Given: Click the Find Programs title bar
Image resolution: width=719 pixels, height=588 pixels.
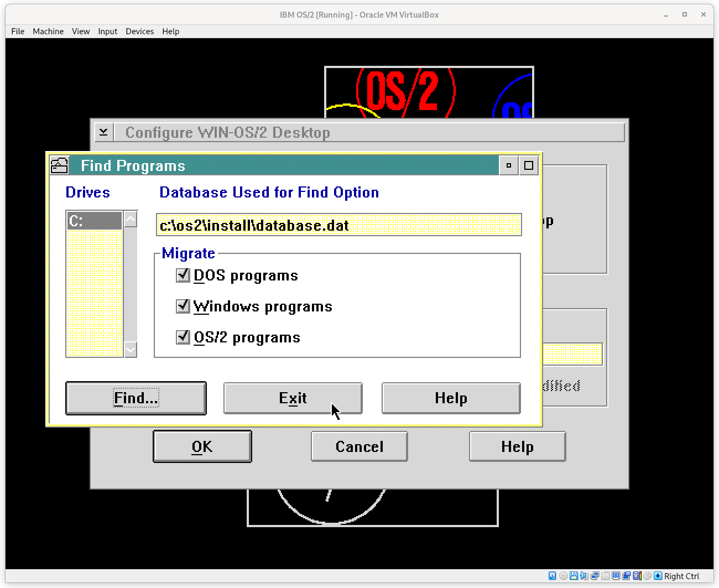Looking at the screenshot, I should [284, 165].
